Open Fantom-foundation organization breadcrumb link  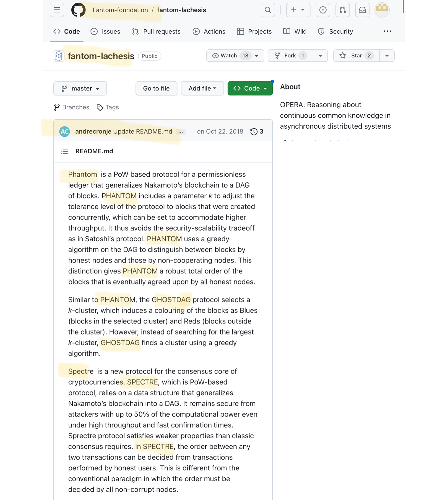(120, 10)
